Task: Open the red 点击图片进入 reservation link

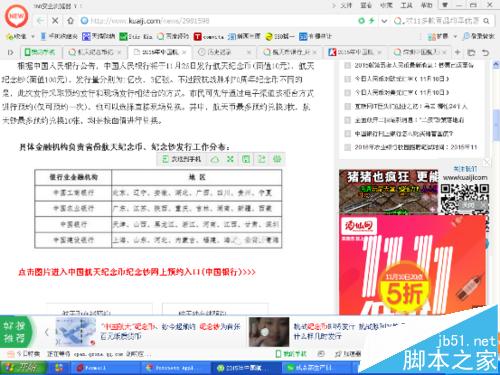Action: click(137, 272)
